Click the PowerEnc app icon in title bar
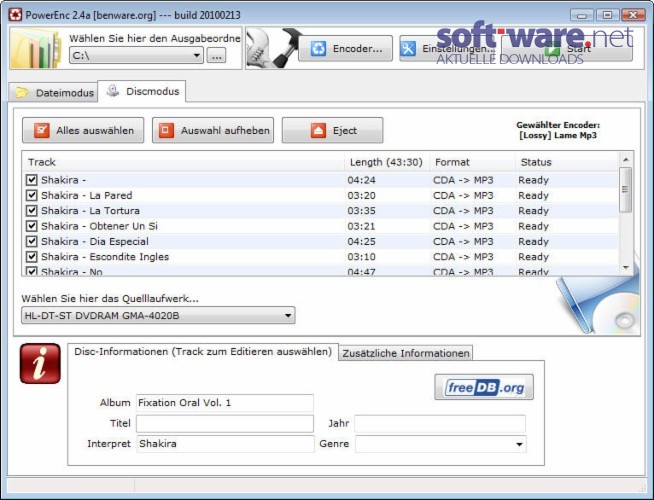The width and height of the screenshot is (654, 500). (15, 15)
